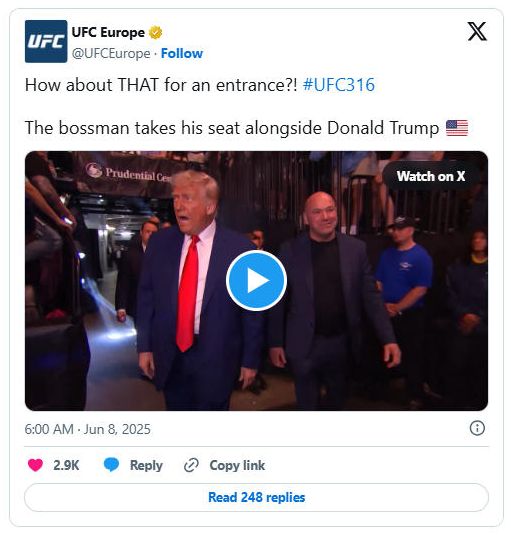Like the post with the heart icon

tap(35, 465)
